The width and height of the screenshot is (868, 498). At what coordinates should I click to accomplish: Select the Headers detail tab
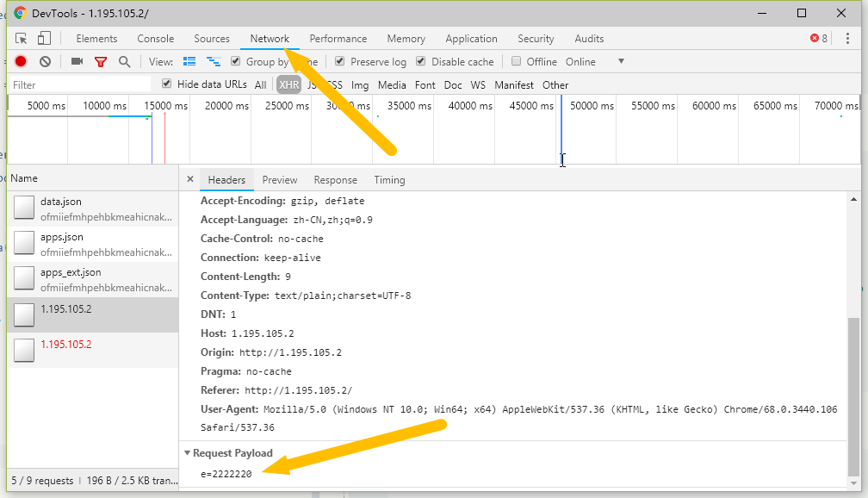coord(226,179)
